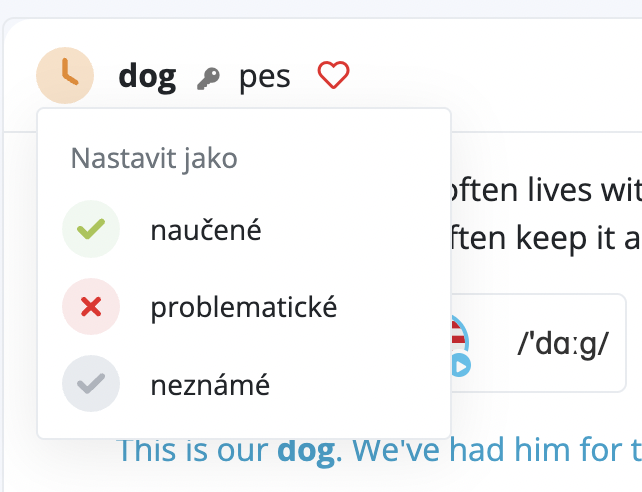This screenshot has width=642, height=492.
Task: Click the translation "pes"
Action: (x=265, y=76)
